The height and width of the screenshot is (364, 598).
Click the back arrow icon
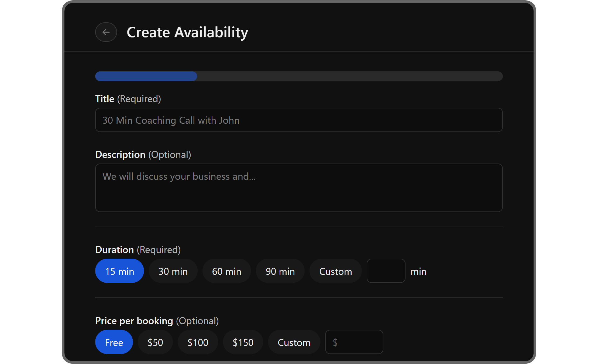[106, 32]
